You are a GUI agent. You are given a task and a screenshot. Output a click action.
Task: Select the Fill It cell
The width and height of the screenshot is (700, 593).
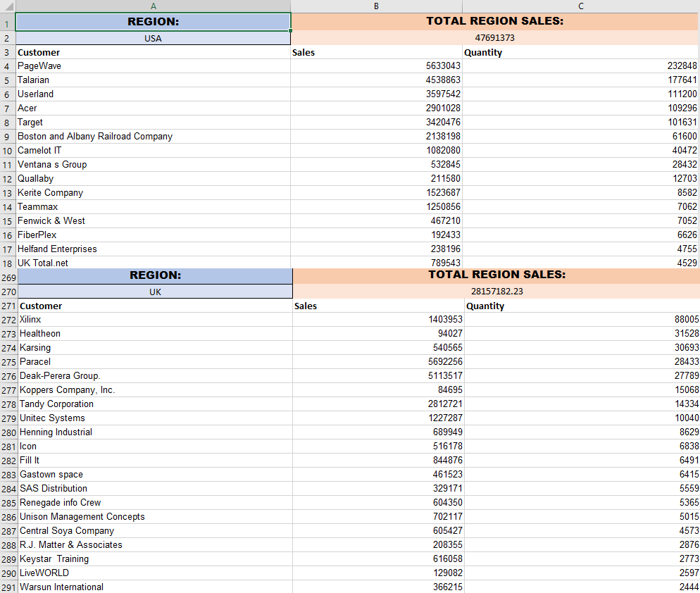click(156, 461)
